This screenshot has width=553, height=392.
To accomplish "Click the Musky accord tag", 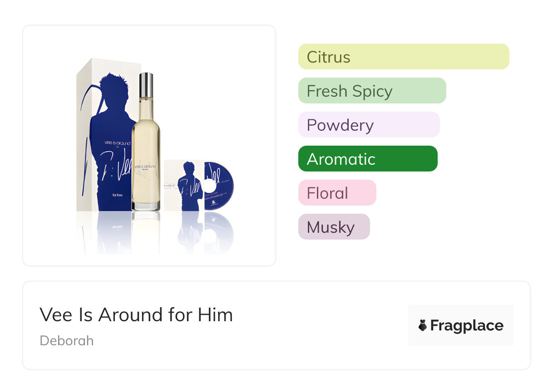I will [334, 227].
